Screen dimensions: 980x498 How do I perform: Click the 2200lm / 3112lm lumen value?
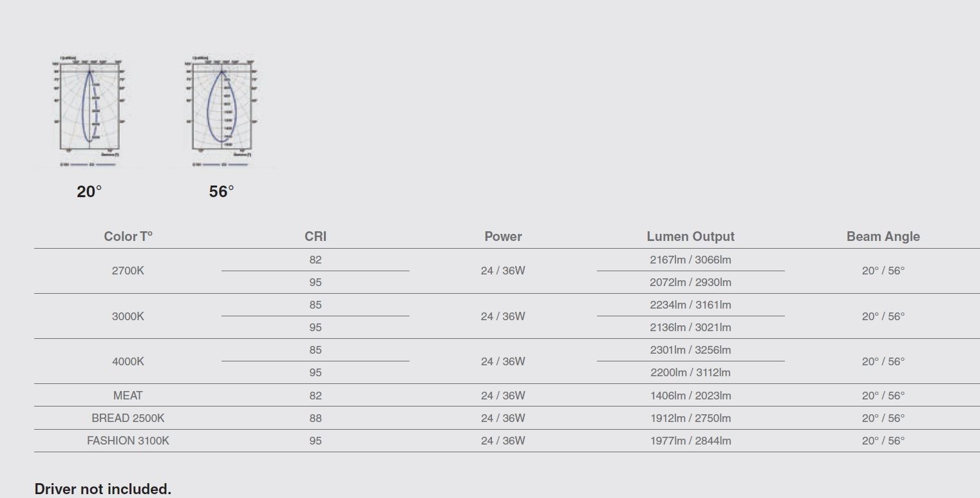click(690, 372)
